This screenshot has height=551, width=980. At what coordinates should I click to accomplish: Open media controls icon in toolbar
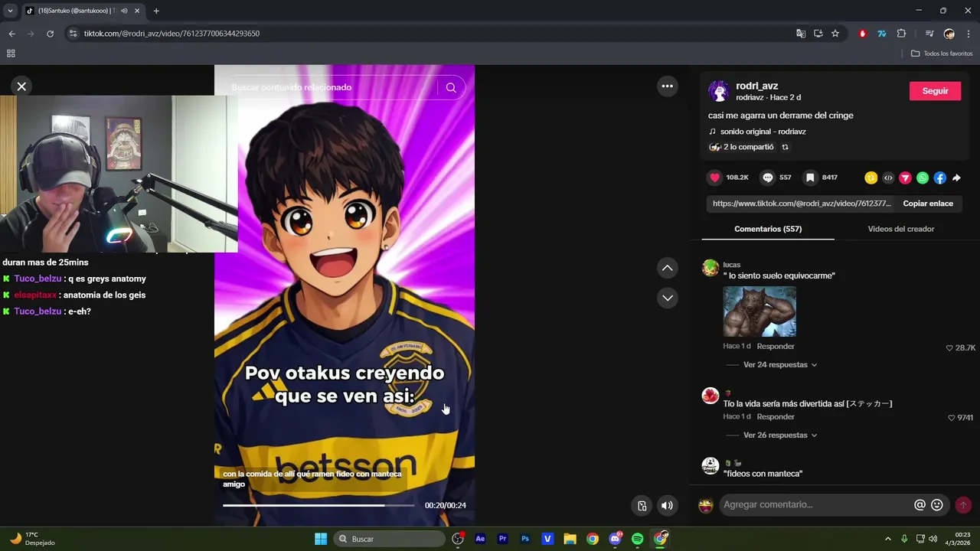[x=929, y=34]
